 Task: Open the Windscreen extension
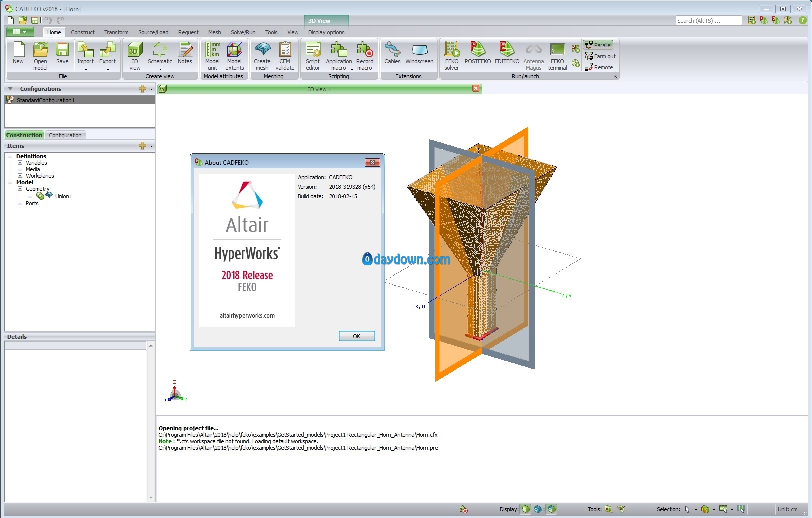click(419, 54)
